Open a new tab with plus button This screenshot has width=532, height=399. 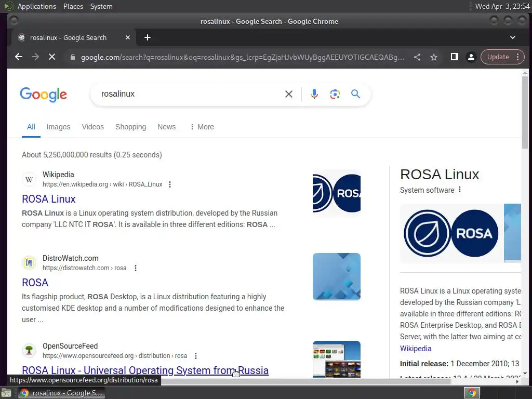click(x=147, y=37)
